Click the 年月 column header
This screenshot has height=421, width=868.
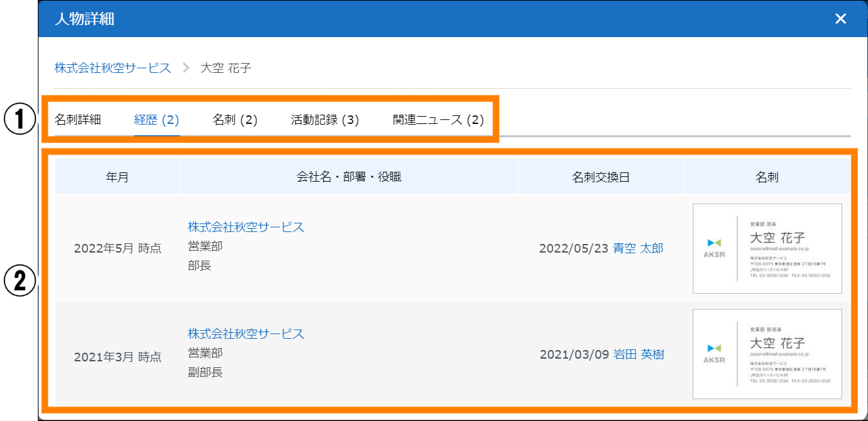[x=117, y=177]
